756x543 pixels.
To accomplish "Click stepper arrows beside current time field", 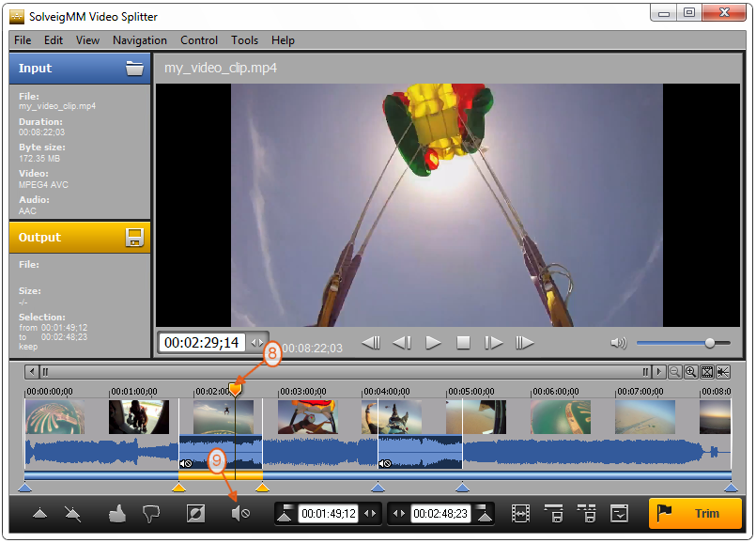I will point(257,343).
